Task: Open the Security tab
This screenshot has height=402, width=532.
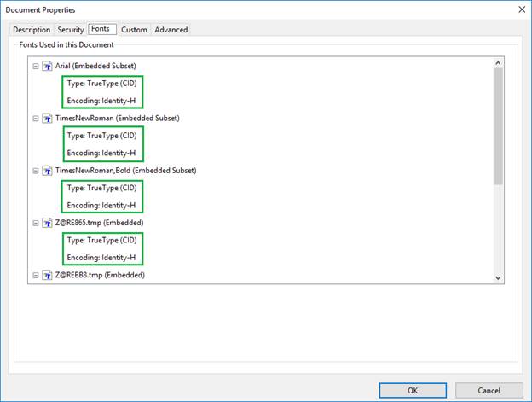Action: pyautogui.click(x=71, y=30)
